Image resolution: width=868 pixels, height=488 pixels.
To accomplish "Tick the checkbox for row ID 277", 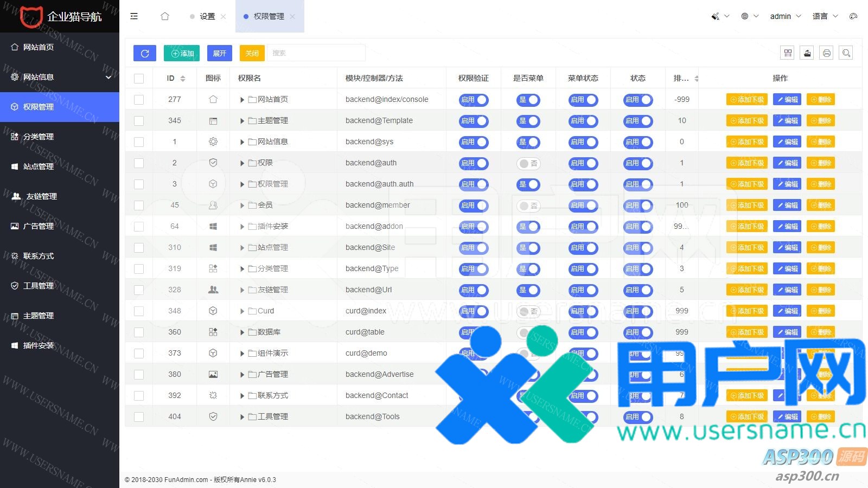I will pyautogui.click(x=139, y=100).
